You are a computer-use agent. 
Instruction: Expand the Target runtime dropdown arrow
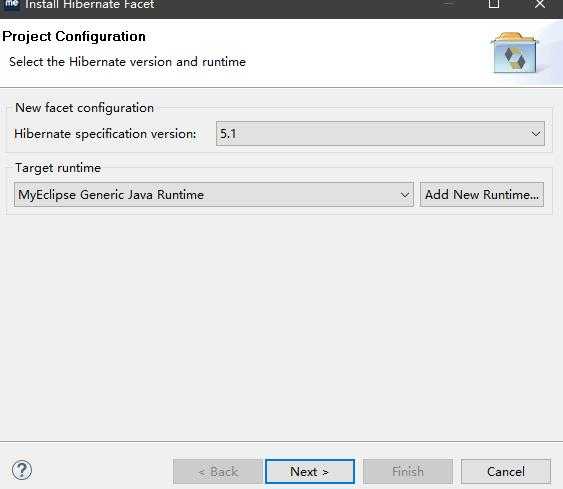pyautogui.click(x=405, y=195)
